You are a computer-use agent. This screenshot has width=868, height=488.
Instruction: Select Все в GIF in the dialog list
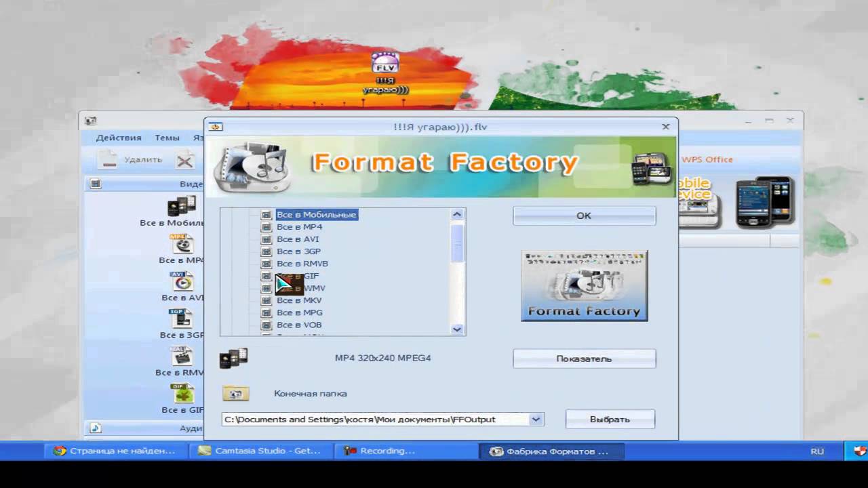click(x=298, y=276)
